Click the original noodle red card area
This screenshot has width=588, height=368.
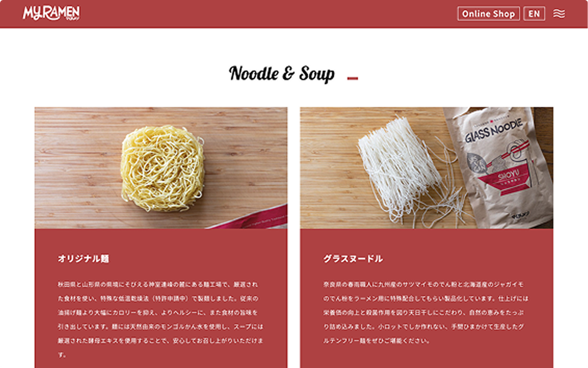(161, 298)
